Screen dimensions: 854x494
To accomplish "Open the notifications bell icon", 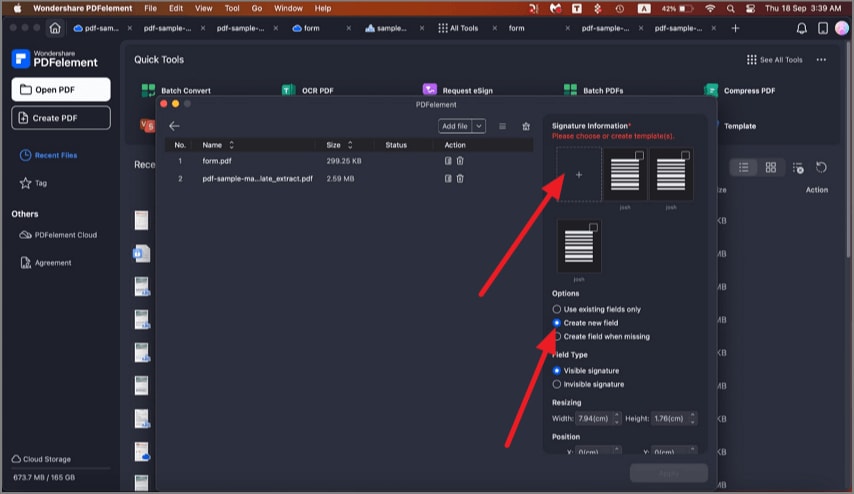I will pos(801,28).
